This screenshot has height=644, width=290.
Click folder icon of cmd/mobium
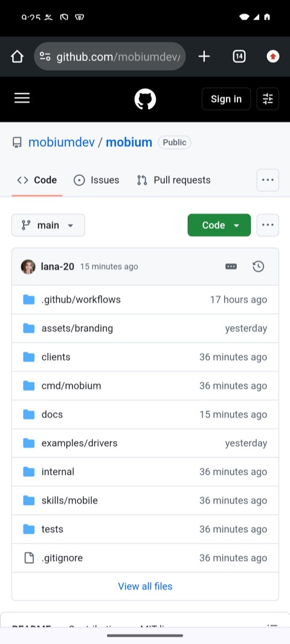pos(29,385)
